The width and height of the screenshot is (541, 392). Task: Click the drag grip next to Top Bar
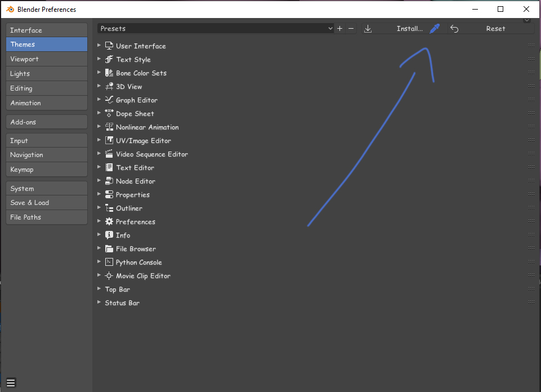click(x=531, y=289)
